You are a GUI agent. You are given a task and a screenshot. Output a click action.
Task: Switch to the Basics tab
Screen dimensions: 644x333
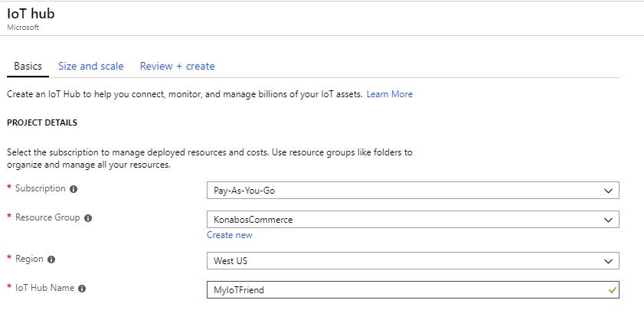[x=28, y=67]
